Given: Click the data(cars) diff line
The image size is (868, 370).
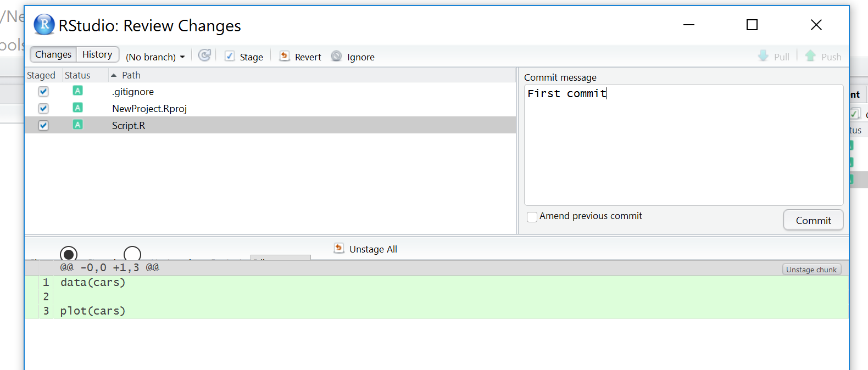Looking at the screenshot, I should (93, 282).
